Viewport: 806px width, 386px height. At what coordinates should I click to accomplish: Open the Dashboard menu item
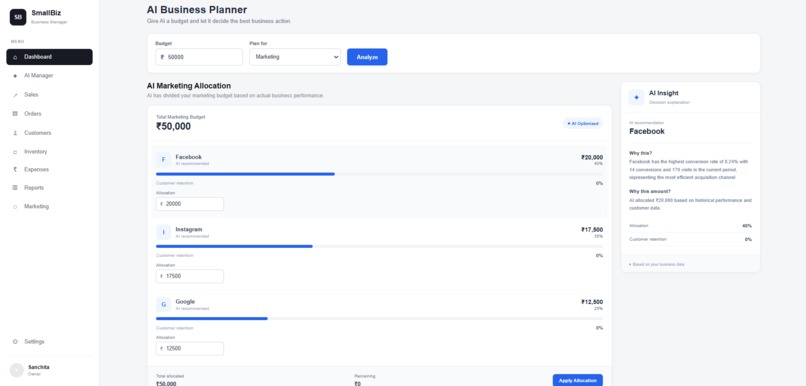[49, 57]
